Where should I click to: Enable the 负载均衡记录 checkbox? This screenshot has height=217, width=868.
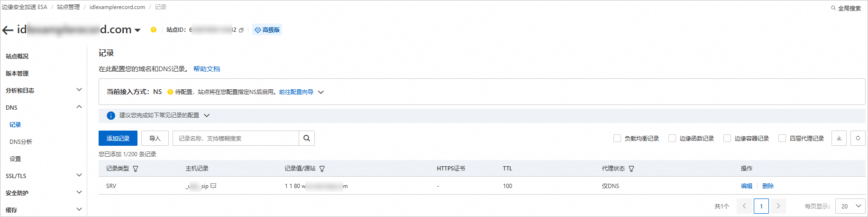(x=617, y=138)
